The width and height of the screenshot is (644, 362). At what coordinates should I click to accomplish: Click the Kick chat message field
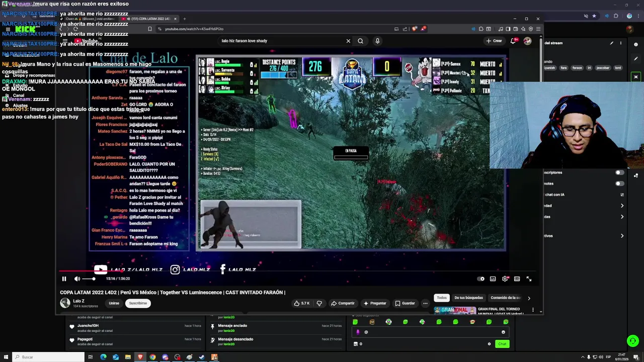431,332
